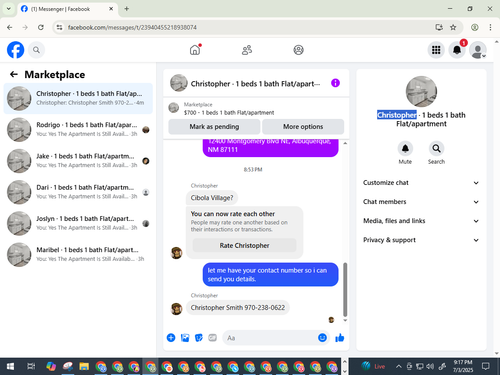Click the Facebook search magnifier icon
Image resolution: width=500 pixels, height=375 pixels.
click(36, 50)
